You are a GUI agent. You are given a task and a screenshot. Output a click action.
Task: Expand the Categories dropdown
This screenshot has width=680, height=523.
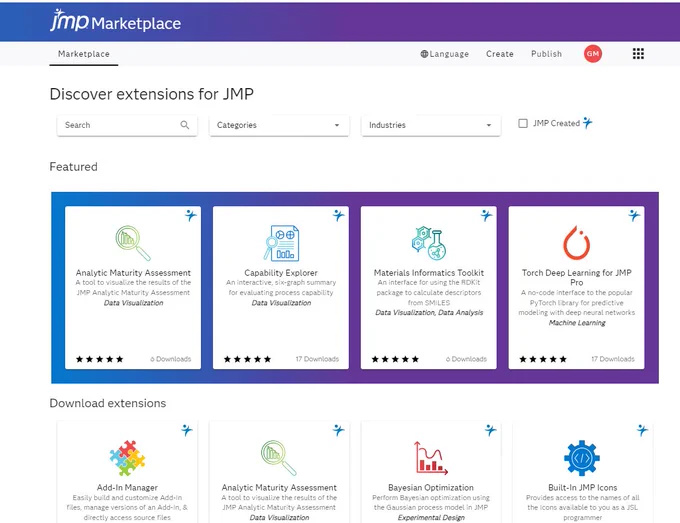(279, 125)
